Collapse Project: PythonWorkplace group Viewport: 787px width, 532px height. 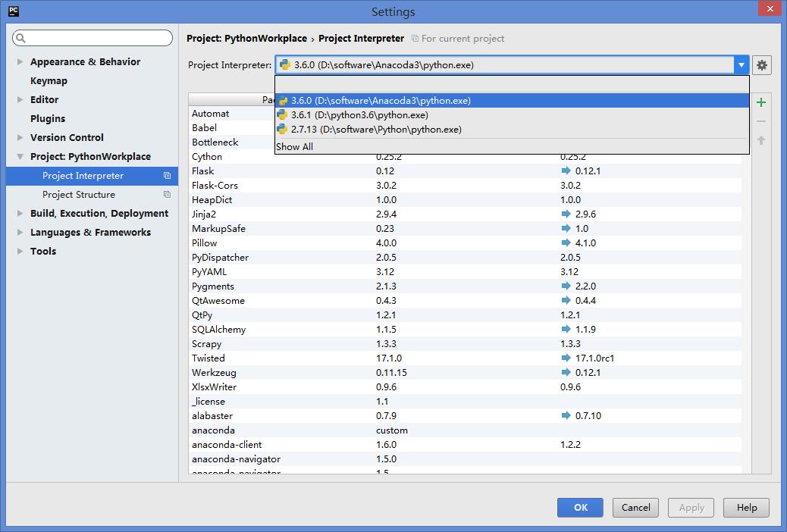coord(20,157)
